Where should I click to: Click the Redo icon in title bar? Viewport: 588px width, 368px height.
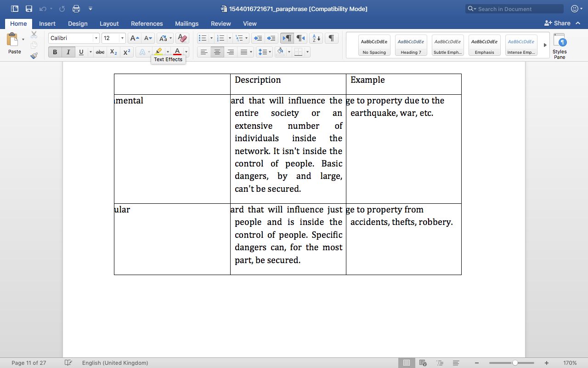click(62, 9)
